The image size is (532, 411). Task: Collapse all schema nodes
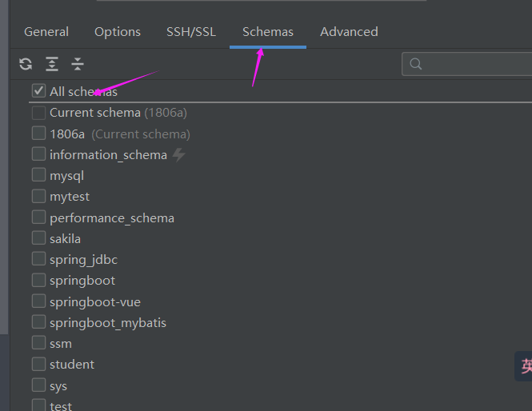point(78,64)
